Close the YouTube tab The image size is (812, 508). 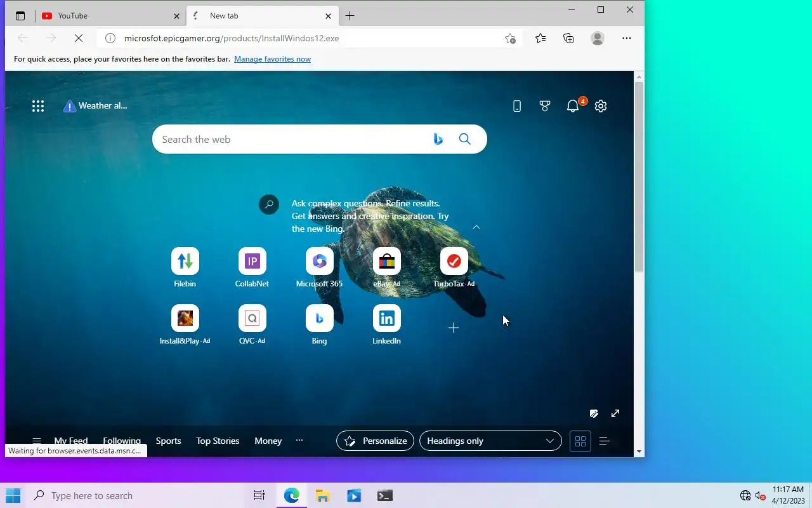click(176, 16)
